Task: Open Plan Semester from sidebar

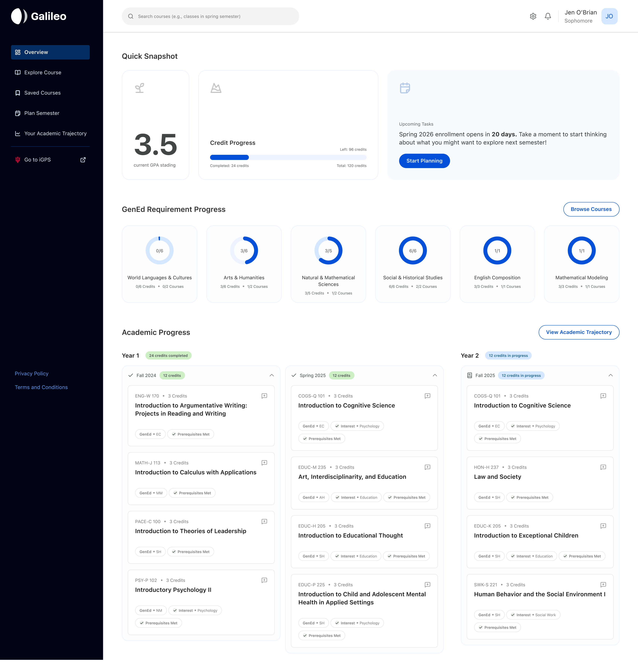Action: (42, 113)
